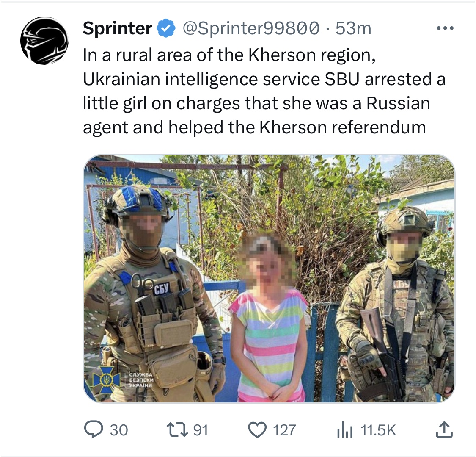The image size is (476, 457).
Task: Click the blue verified badge
Action: [167, 29]
